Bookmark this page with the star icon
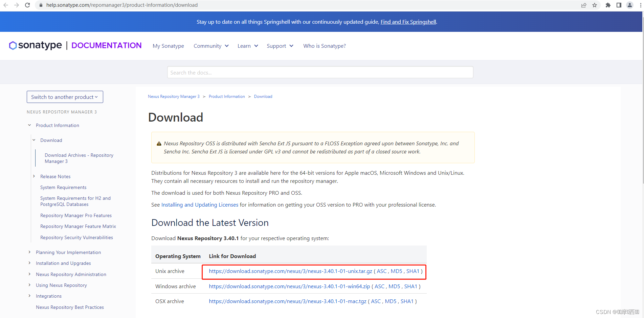This screenshot has width=644, height=318. [595, 5]
